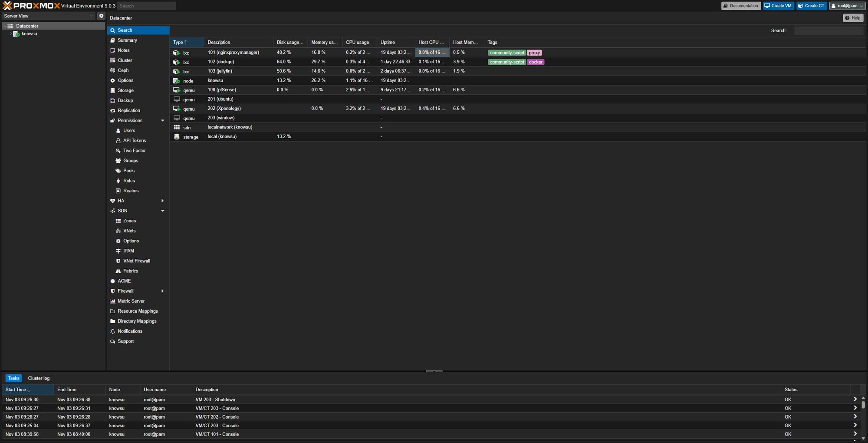This screenshot has height=443, width=868.
Task: Click the Ceph icon in sidebar
Action: tap(113, 70)
